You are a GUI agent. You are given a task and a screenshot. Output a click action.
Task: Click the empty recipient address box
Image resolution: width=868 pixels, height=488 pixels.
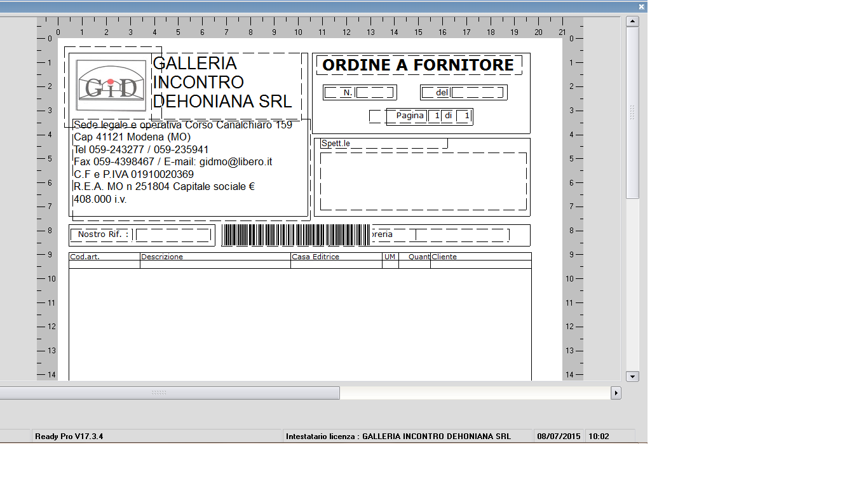point(423,181)
